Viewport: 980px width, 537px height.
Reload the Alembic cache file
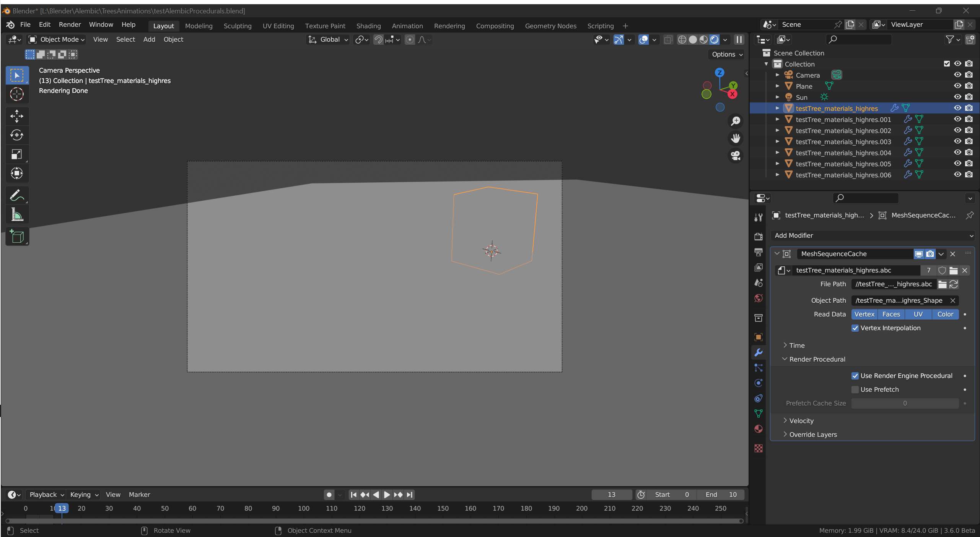point(954,284)
